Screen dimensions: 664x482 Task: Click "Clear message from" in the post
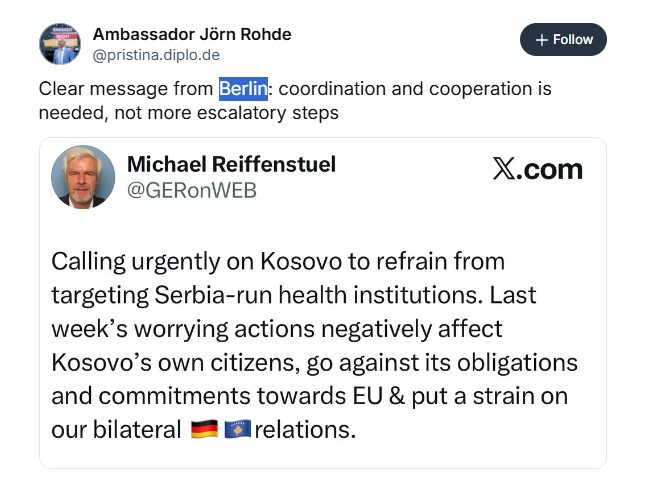pyautogui.click(x=127, y=89)
